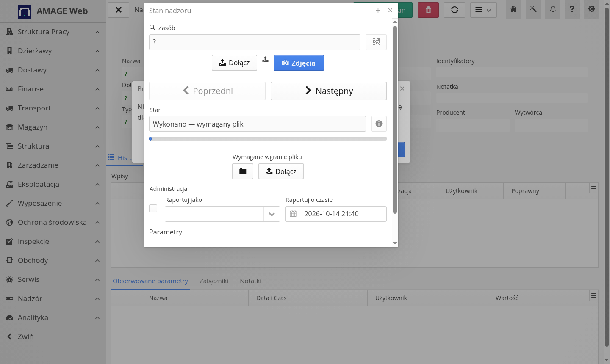This screenshot has width=610, height=364.
Task: Expand the Magazyn sidebar section
Action: (x=53, y=127)
